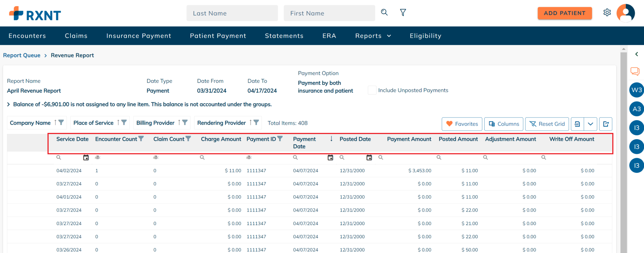Screen dimensions: 644x253
Task: Export the grid to PDF
Action: pos(577,124)
